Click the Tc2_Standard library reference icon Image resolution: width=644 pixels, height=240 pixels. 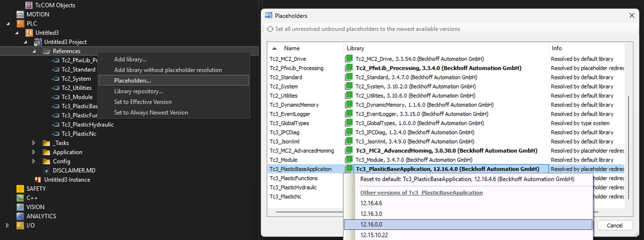click(56, 69)
